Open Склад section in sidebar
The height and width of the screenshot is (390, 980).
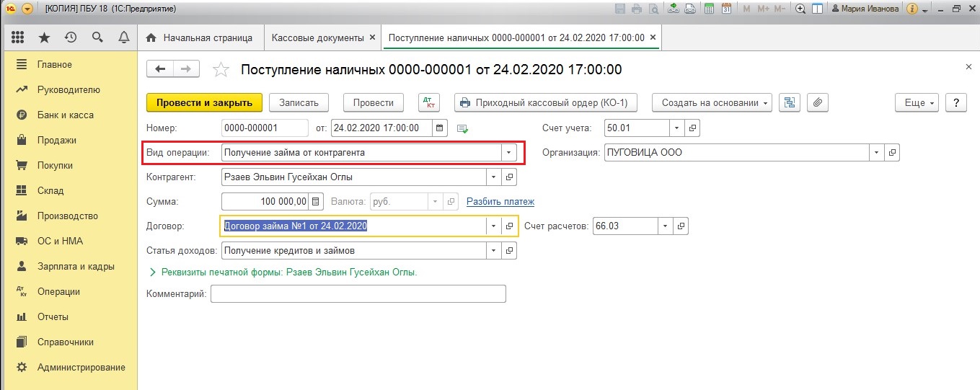[50, 190]
